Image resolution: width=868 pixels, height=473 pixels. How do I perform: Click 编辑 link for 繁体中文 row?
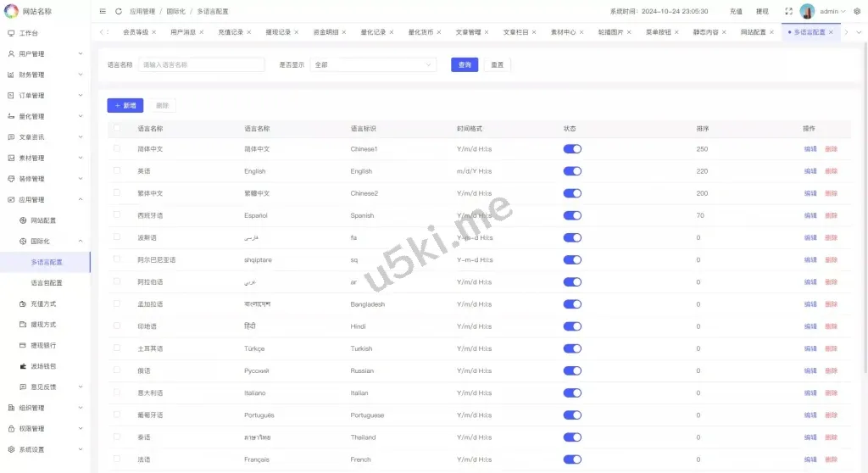click(x=810, y=193)
